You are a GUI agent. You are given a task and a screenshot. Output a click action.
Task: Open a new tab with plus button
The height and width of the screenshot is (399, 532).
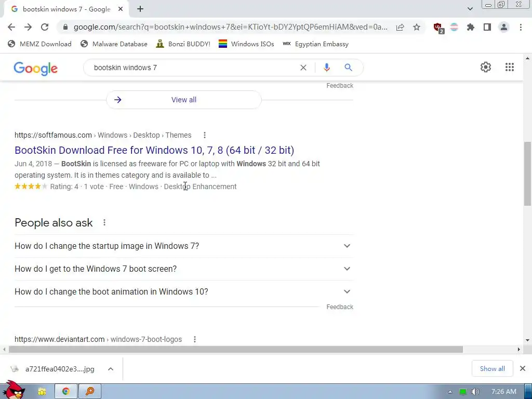click(x=140, y=9)
